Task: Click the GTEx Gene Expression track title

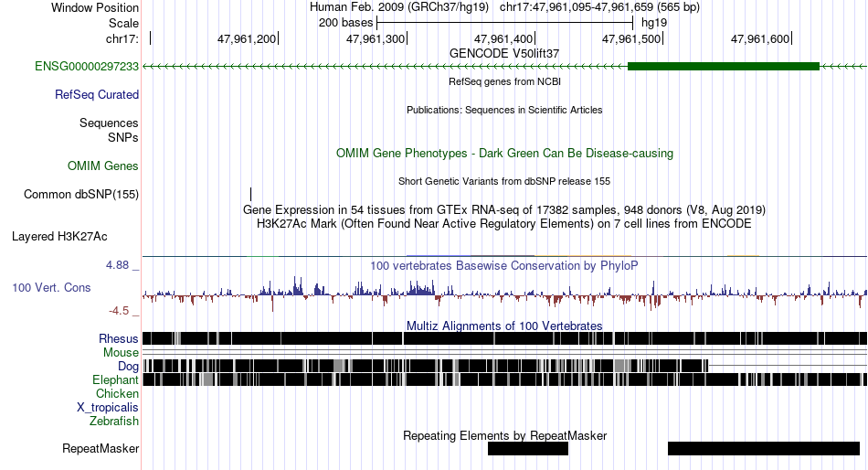Action: pos(504,210)
